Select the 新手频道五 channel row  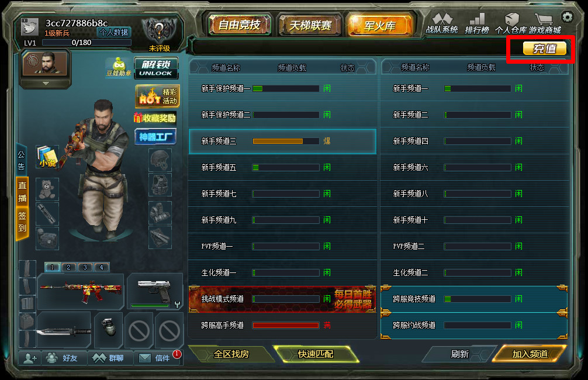pos(282,167)
